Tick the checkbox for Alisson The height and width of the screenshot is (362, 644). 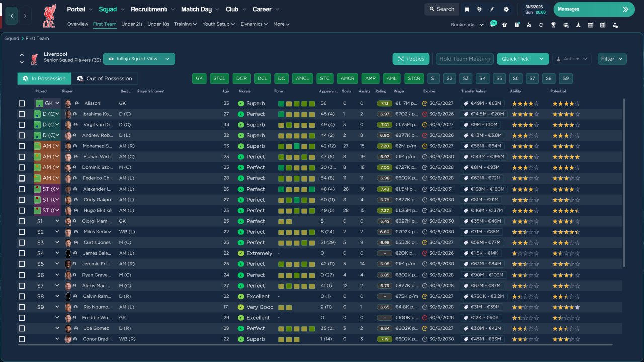[22, 103]
